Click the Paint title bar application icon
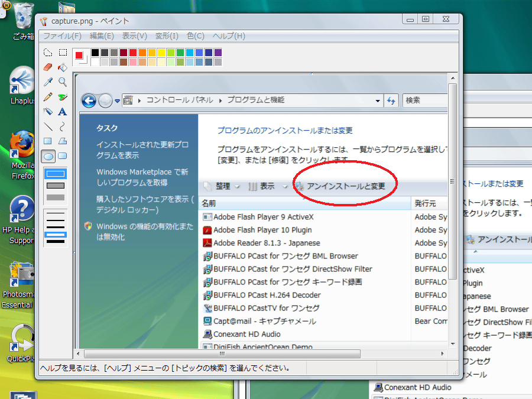This screenshot has width=532, height=399. pos(44,21)
